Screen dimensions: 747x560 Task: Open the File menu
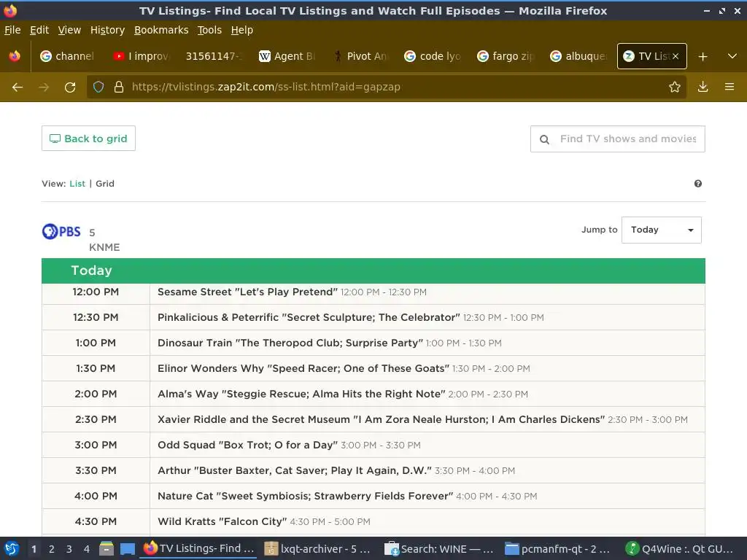pyautogui.click(x=12, y=30)
